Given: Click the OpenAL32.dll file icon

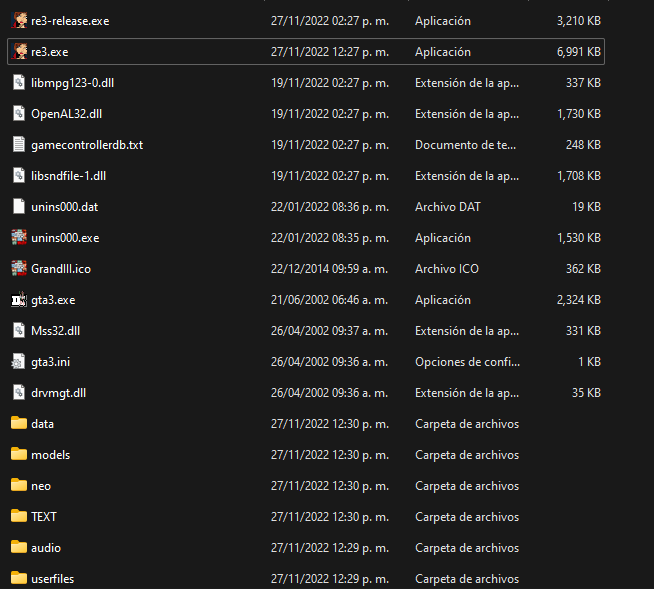Looking at the screenshot, I should point(19,113).
